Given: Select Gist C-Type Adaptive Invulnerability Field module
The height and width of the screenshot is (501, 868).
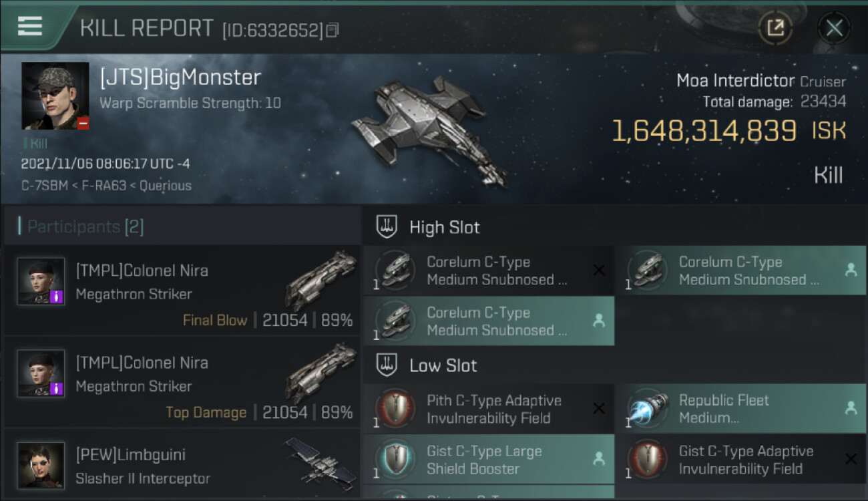Looking at the screenshot, I should (x=740, y=460).
